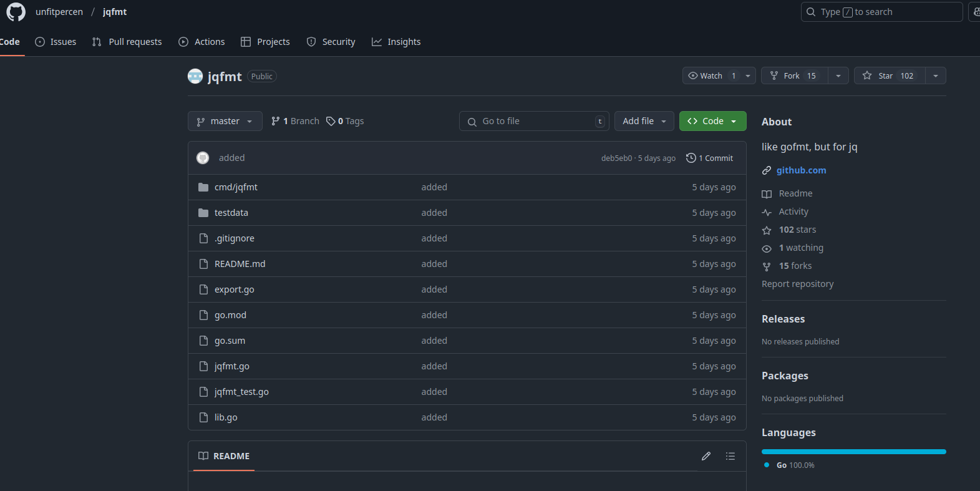The width and height of the screenshot is (980, 491).
Task: Open the Add file dropdown
Action: 644,121
